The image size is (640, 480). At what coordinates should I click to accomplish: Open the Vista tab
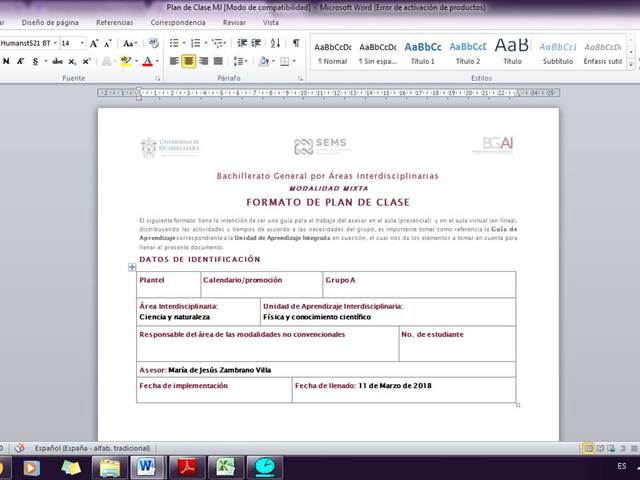point(271,22)
